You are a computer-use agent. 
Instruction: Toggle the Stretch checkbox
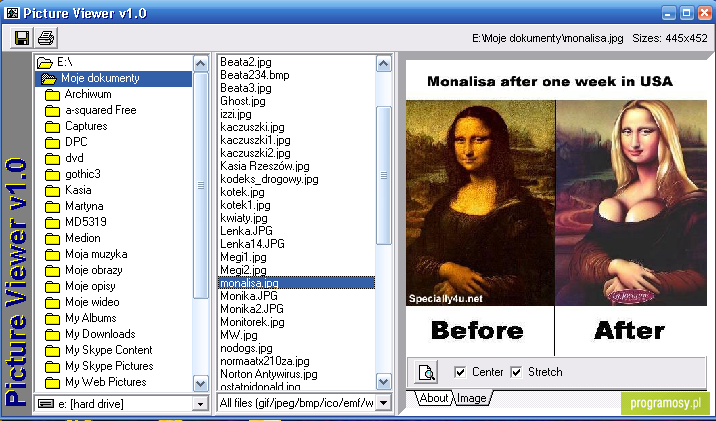pyautogui.click(x=516, y=372)
